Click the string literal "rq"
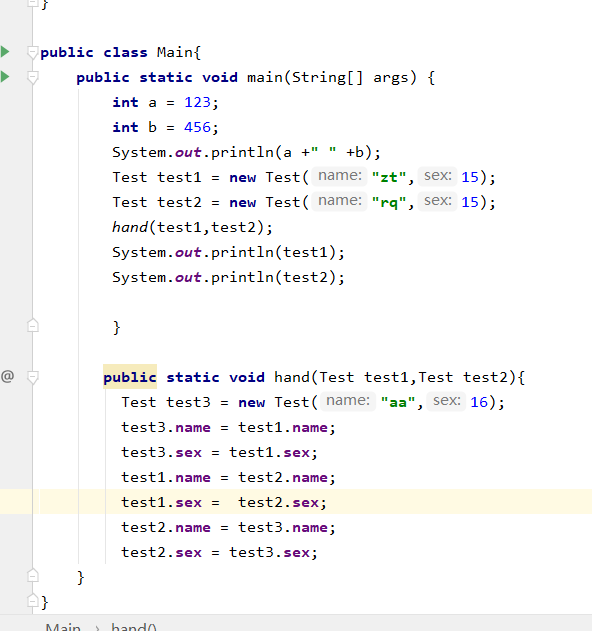The width and height of the screenshot is (592, 631). tap(389, 202)
